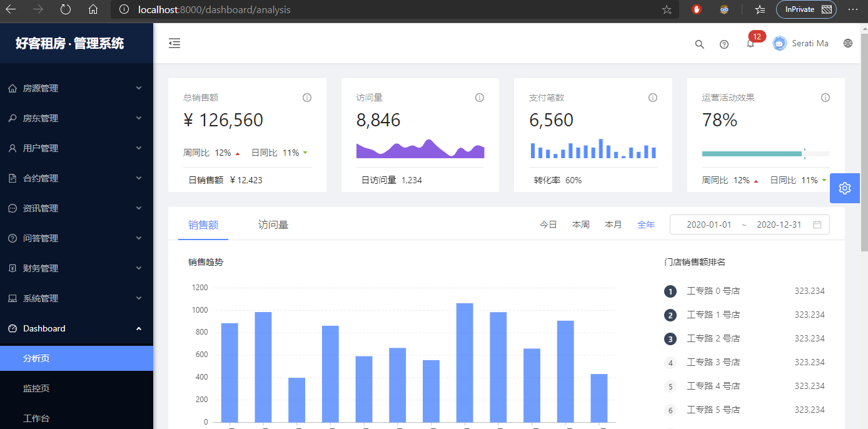This screenshot has height=429, width=868.
Task: Expand the 财务管理 sidebar menu
Action: pyautogui.click(x=76, y=268)
